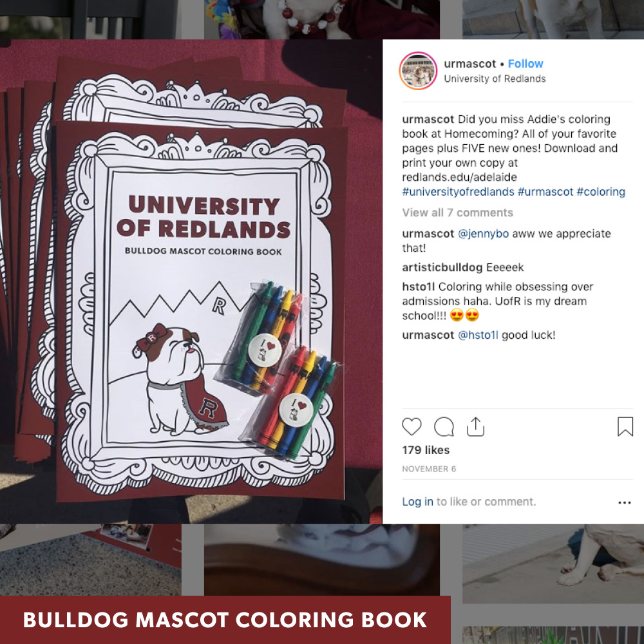The image size is (644, 644).
Task: Open the three-dot more options menu
Action: (624, 502)
